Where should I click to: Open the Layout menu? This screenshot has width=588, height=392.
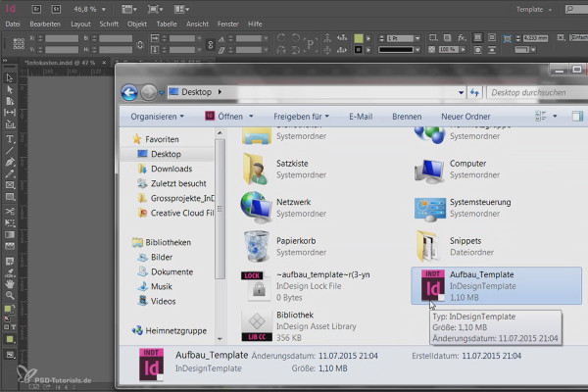(x=80, y=24)
